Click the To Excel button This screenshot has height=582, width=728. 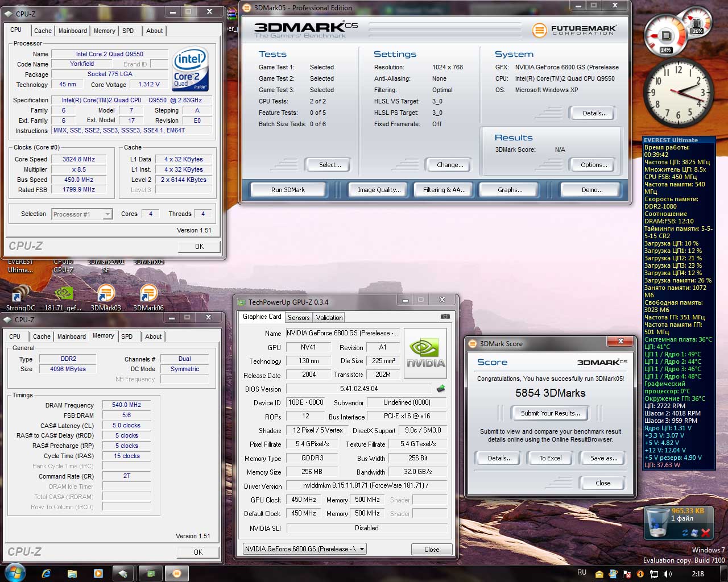click(x=550, y=458)
